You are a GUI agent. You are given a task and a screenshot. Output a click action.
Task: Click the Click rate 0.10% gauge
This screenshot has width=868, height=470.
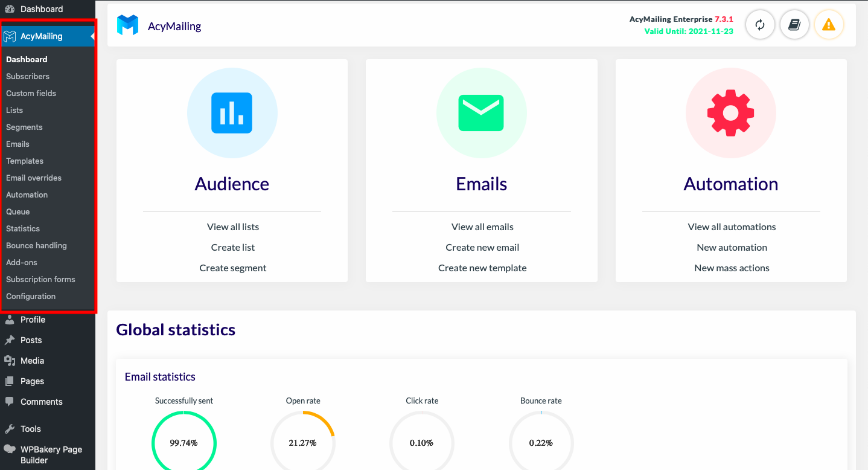[421, 442]
